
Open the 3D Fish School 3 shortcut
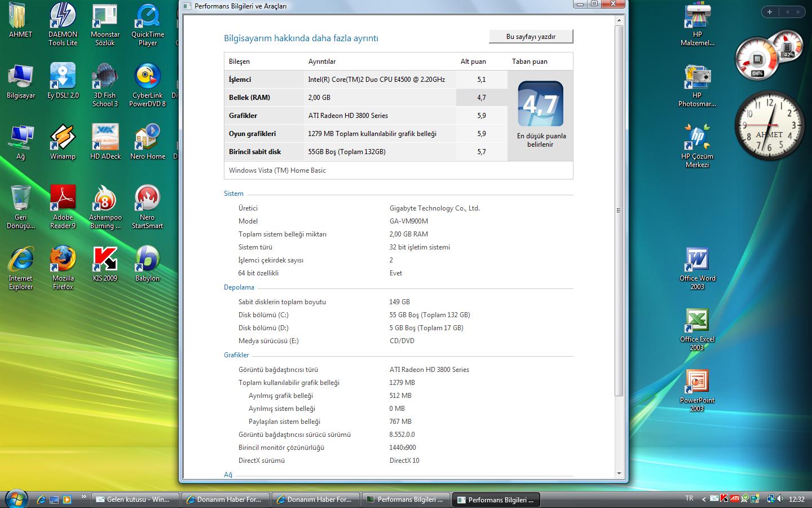tap(105, 85)
